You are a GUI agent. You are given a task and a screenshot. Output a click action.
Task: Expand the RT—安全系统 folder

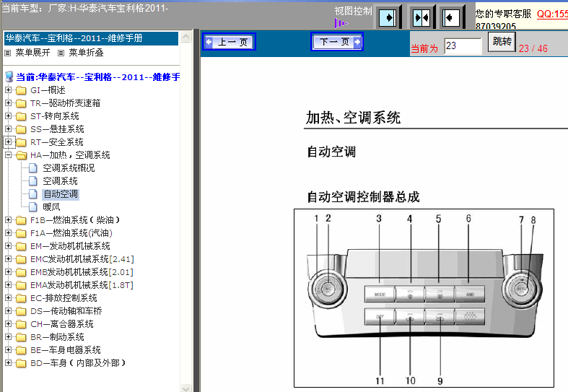[x=8, y=142]
